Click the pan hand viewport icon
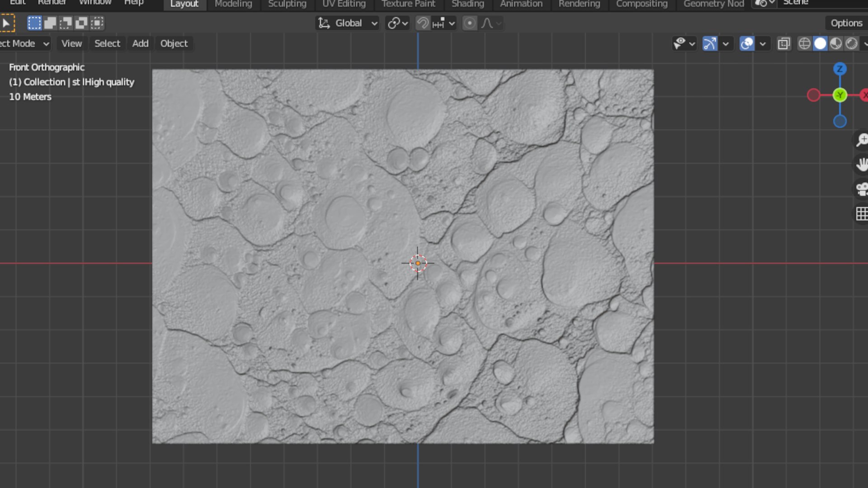 (x=861, y=164)
